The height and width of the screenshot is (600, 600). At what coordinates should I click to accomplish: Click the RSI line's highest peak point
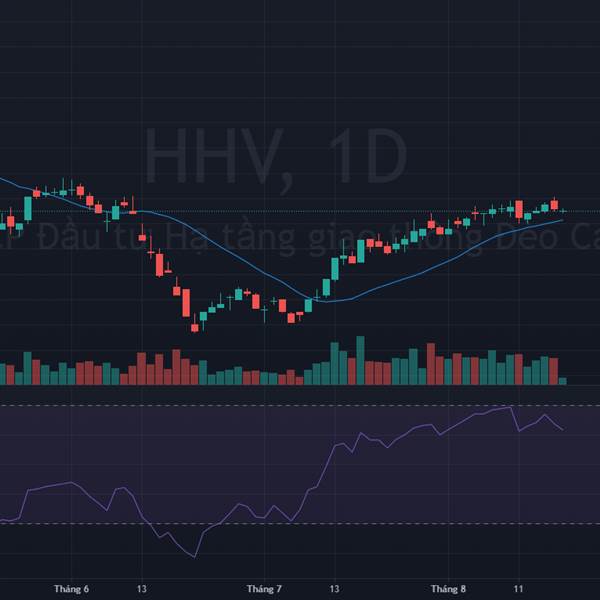coord(511,407)
